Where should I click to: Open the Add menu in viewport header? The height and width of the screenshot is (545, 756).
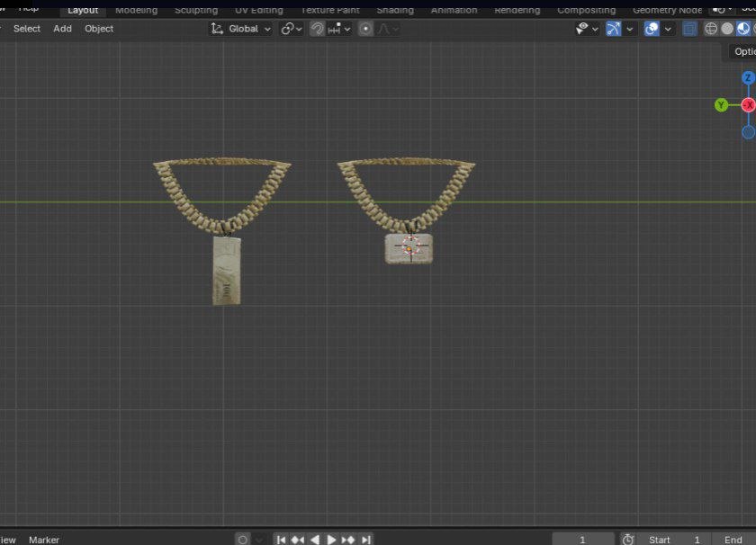coord(63,29)
